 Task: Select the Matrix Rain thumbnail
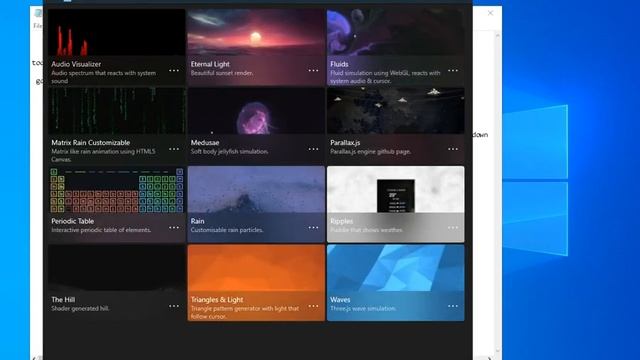(117, 111)
